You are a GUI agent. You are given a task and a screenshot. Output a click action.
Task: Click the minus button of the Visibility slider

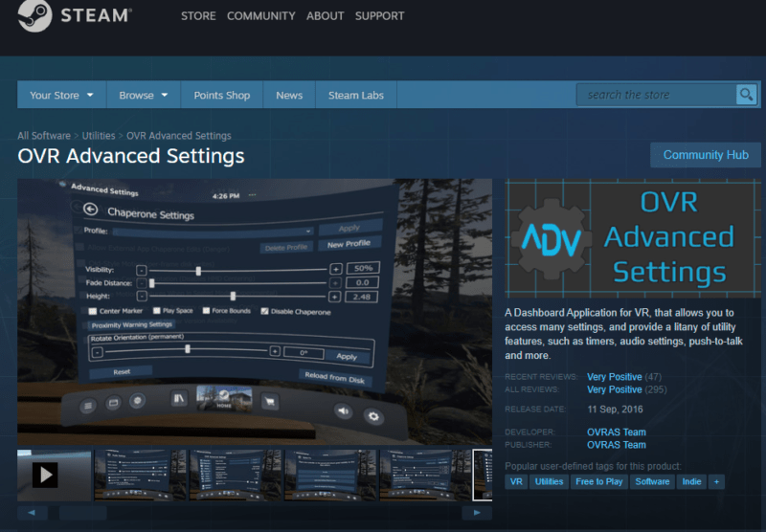[x=141, y=271]
